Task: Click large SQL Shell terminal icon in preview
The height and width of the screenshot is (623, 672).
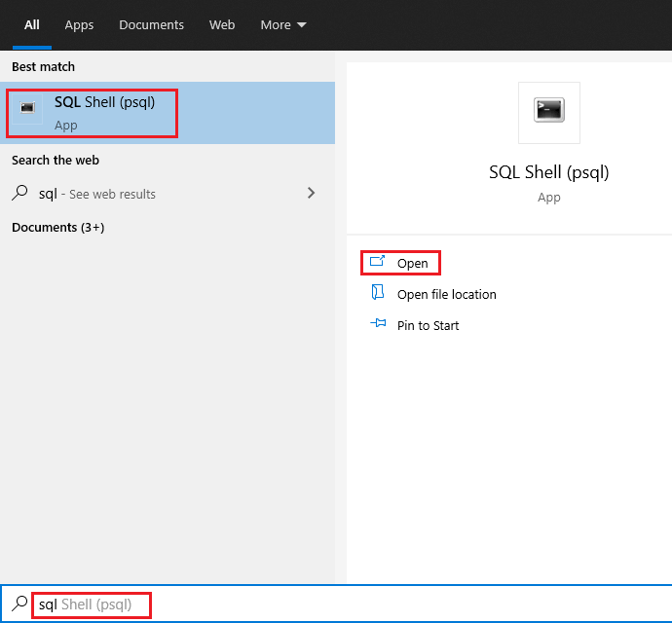Action: coord(549,112)
